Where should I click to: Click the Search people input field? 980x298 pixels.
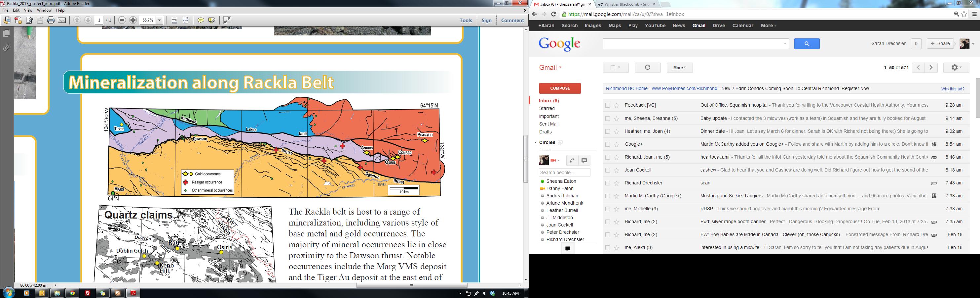click(565, 173)
